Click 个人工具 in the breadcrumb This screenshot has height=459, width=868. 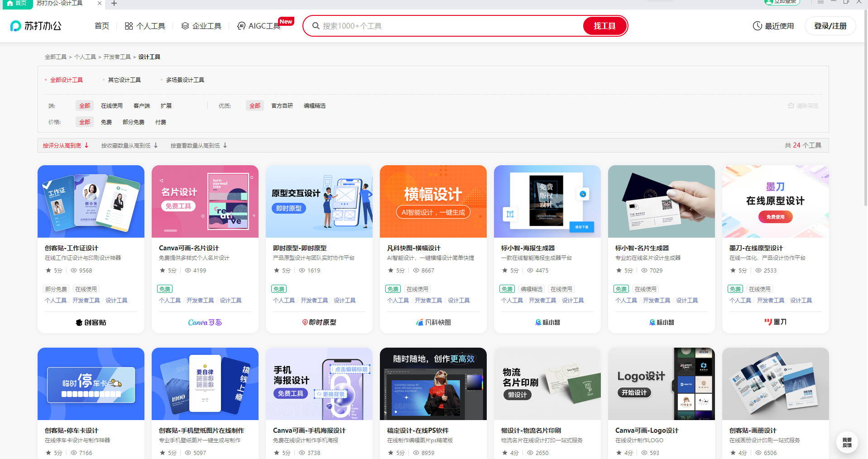coord(85,57)
